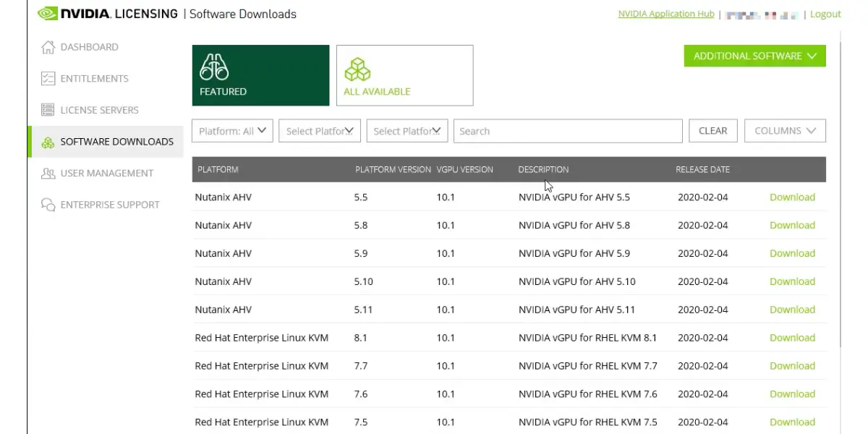Click the Enterprise Support chat icon
This screenshot has width=868, height=434.
tap(48, 205)
